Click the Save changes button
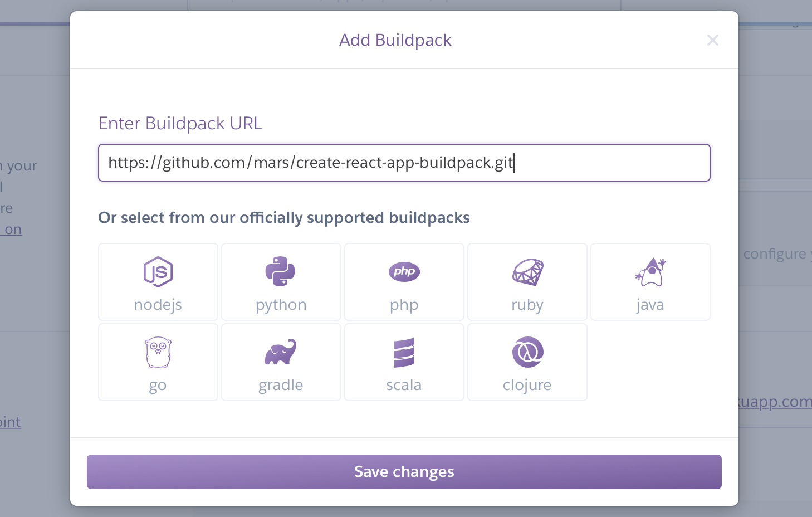The height and width of the screenshot is (517, 812). click(404, 472)
